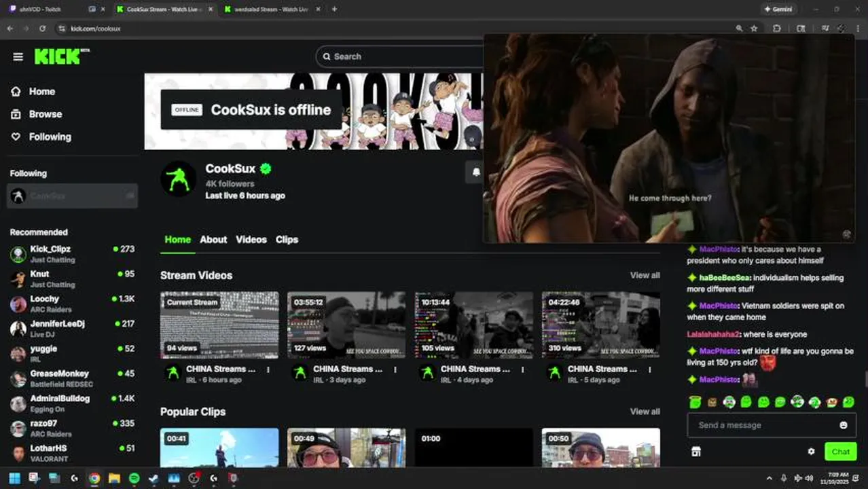Open Gemini in Chrome

click(778, 10)
